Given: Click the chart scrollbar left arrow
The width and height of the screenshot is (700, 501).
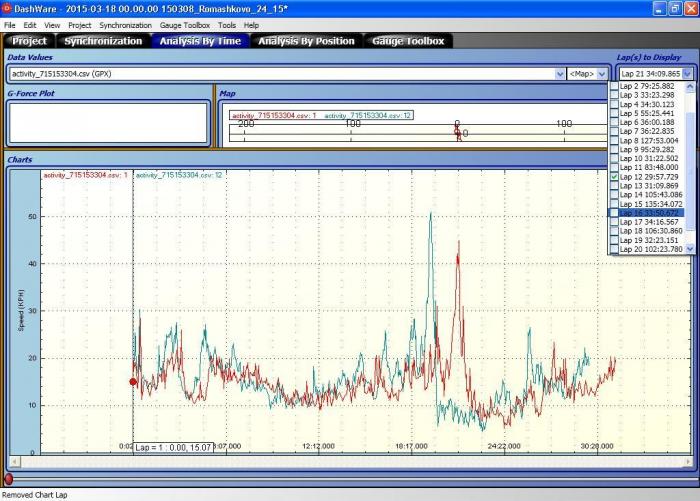Looking at the screenshot, I should 15,462.
